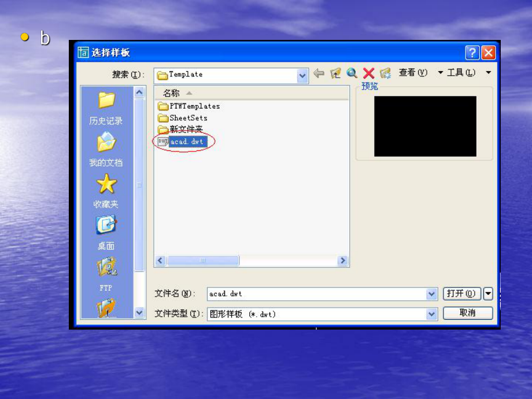Screen dimensions: 532x399
Task: Open the 文件类型 file type dropdown
Action: 431,314
